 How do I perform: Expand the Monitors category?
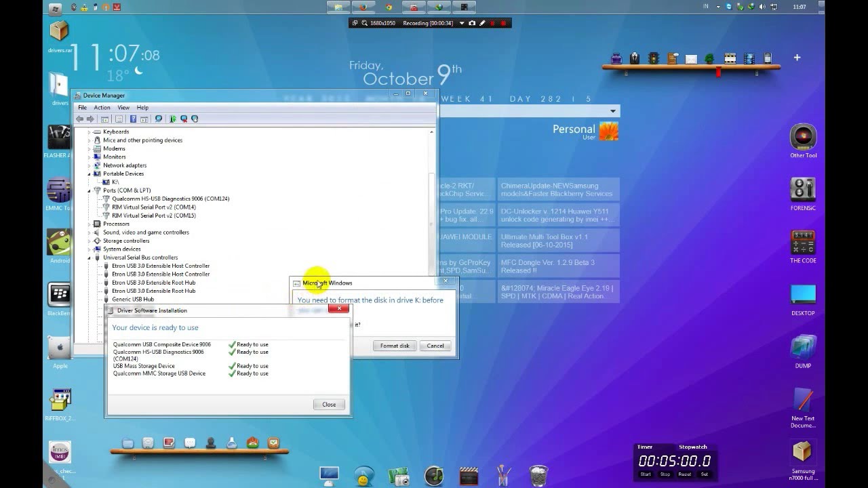[89, 157]
